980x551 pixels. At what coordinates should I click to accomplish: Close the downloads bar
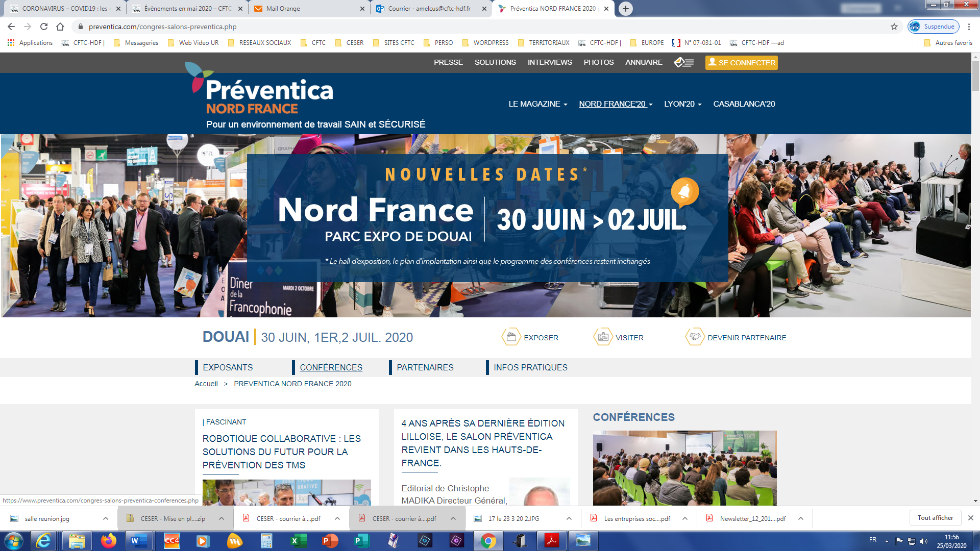(970, 518)
